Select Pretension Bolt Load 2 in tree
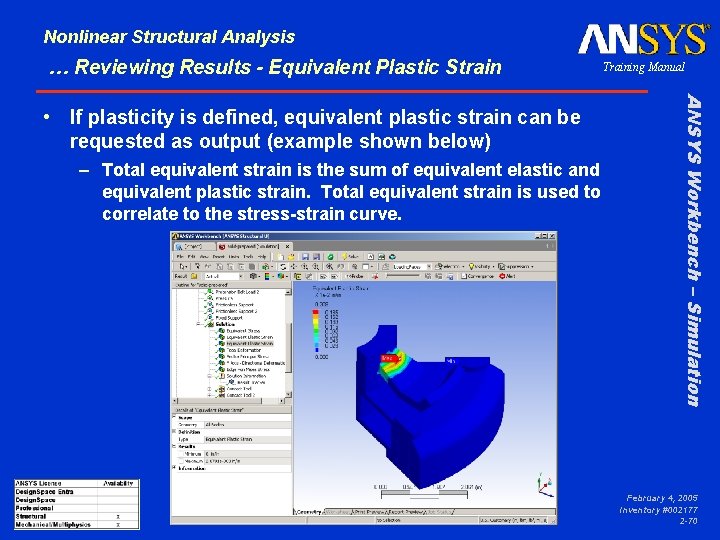The width and height of the screenshot is (720, 540). coord(237,292)
